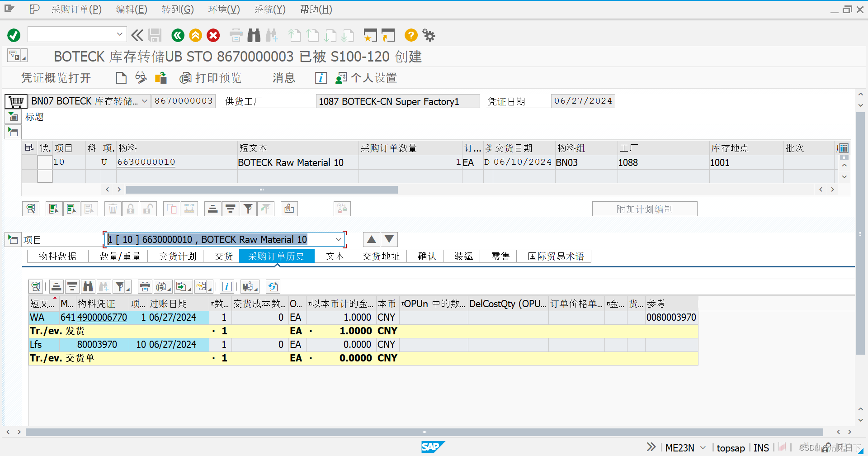Toggle Display/Change glasses-pencil icon

pos(141,78)
